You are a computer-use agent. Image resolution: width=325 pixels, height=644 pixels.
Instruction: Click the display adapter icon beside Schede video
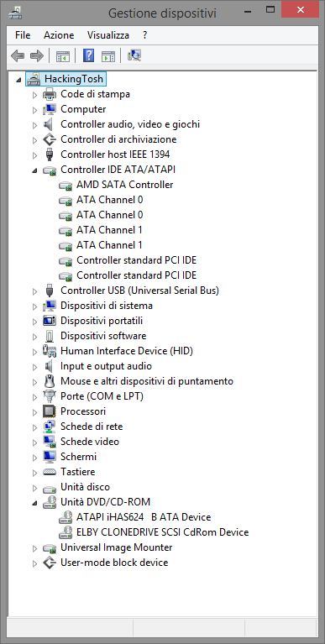[50, 442]
